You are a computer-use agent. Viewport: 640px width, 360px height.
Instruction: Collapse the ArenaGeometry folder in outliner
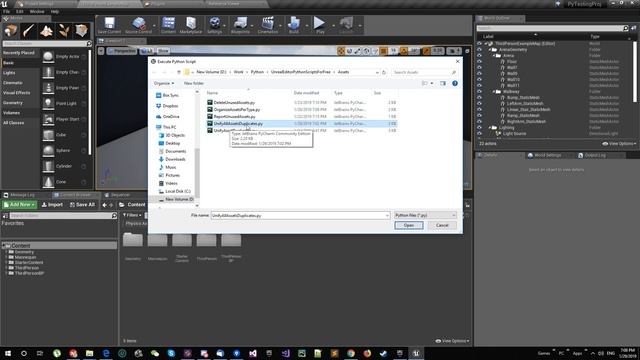tap(490, 50)
